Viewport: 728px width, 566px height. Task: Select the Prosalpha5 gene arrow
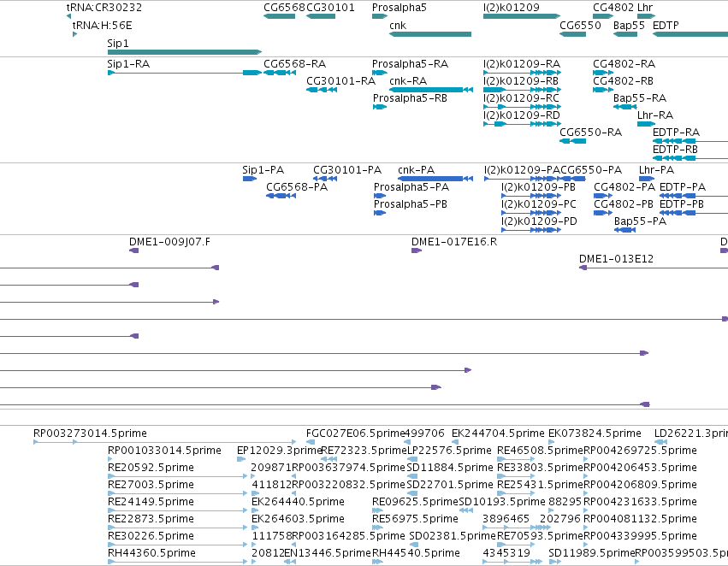tap(380, 16)
